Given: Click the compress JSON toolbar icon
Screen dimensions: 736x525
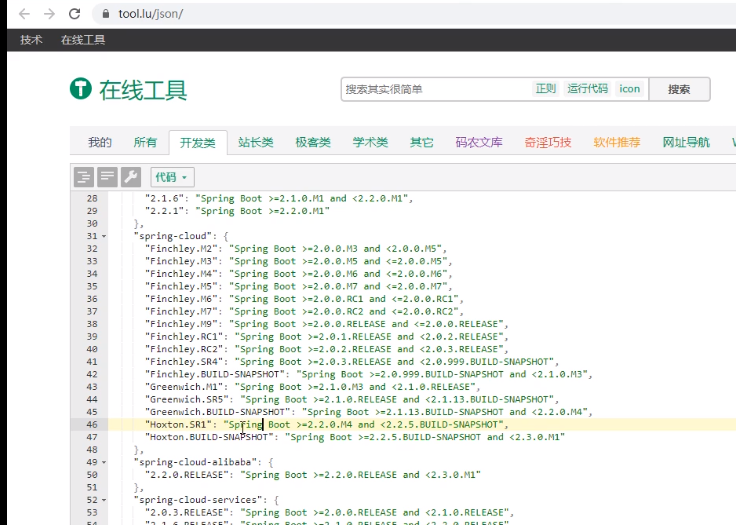Looking at the screenshot, I should (x=107, y=177).
